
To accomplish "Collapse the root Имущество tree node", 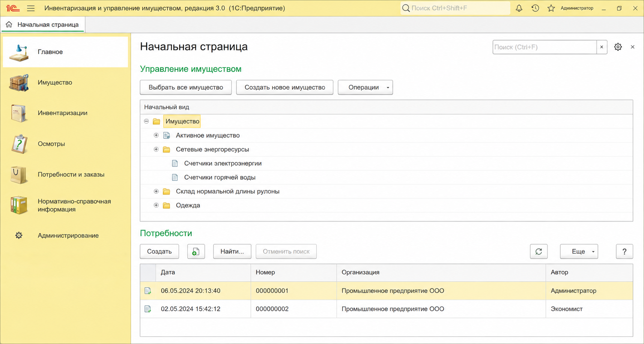I will (x=146, y=121).
